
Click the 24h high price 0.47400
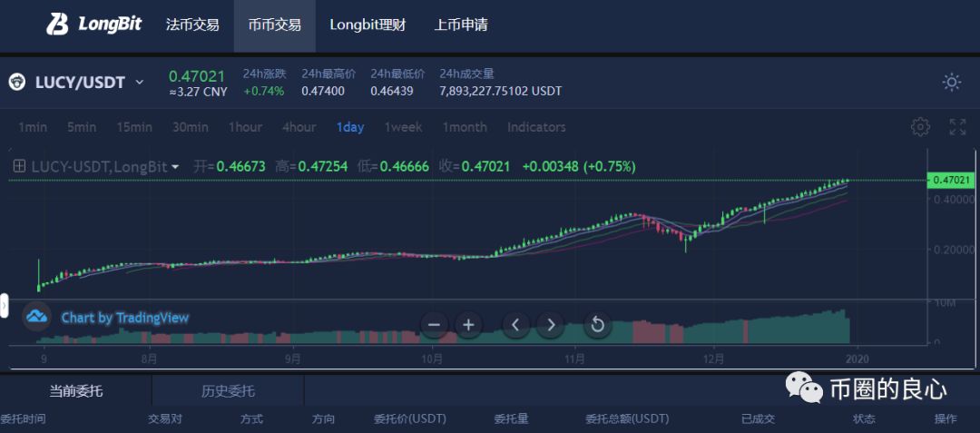323,91
